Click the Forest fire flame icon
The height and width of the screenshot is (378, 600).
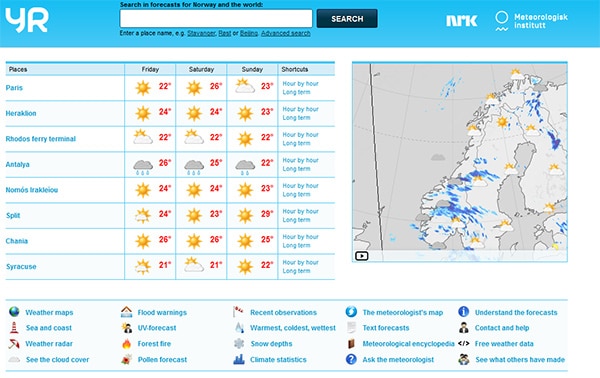pos(126,344)
